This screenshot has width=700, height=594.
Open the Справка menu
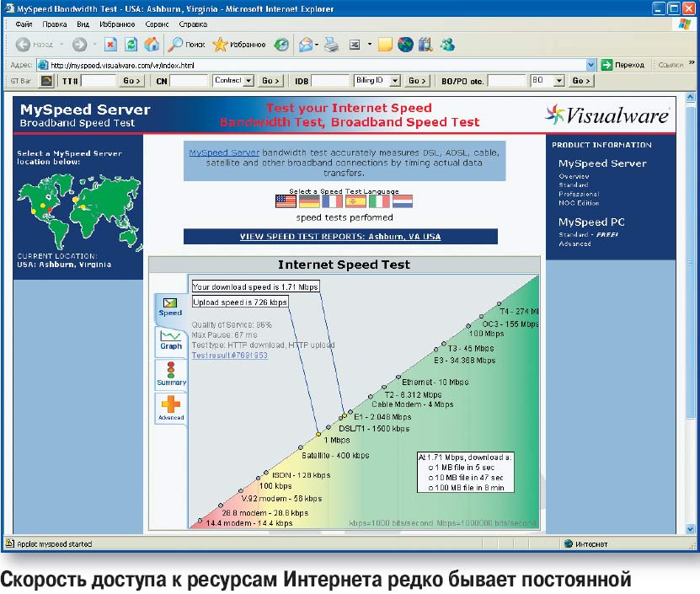point(193,24)
